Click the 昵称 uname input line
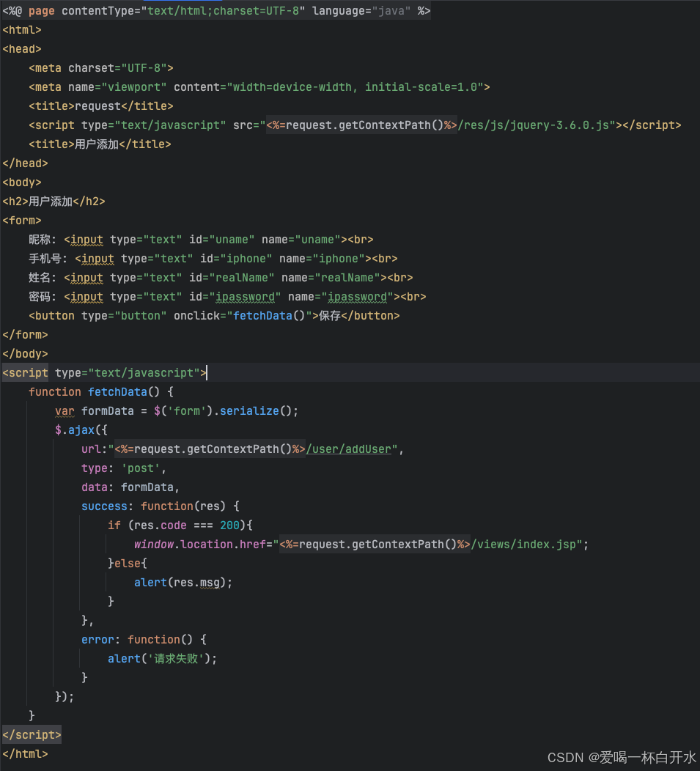 tap(201, 240)
